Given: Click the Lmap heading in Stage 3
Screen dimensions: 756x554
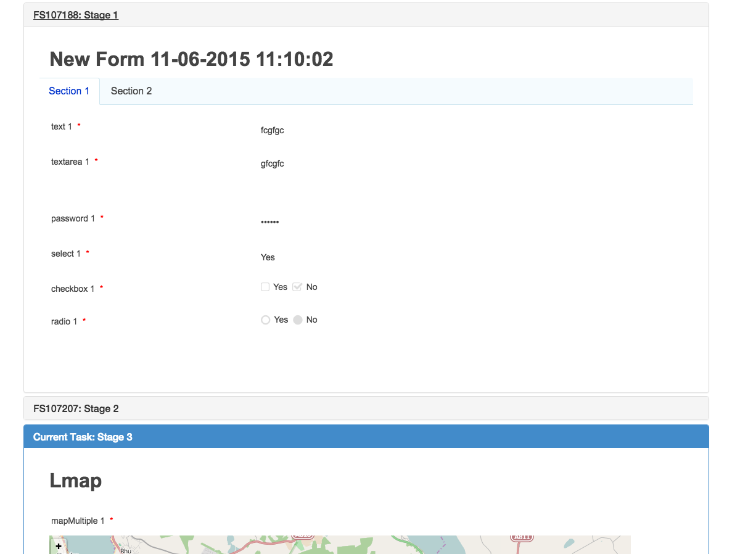Looking at the screenshot, I should pos(76,480).
